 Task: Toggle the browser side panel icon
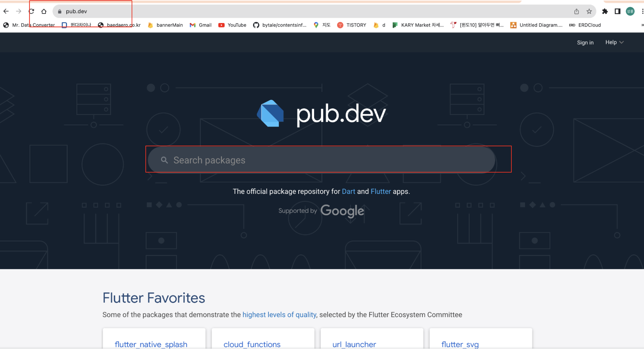617,11
